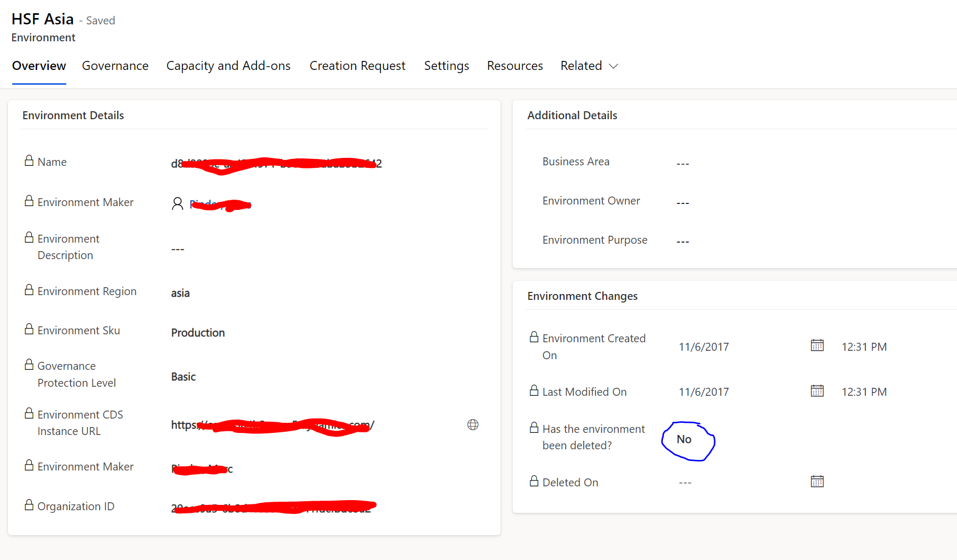This screenshot has height=560, width=957.
Task: Switch to the Governance tab
Action: [x=115, y=66]
